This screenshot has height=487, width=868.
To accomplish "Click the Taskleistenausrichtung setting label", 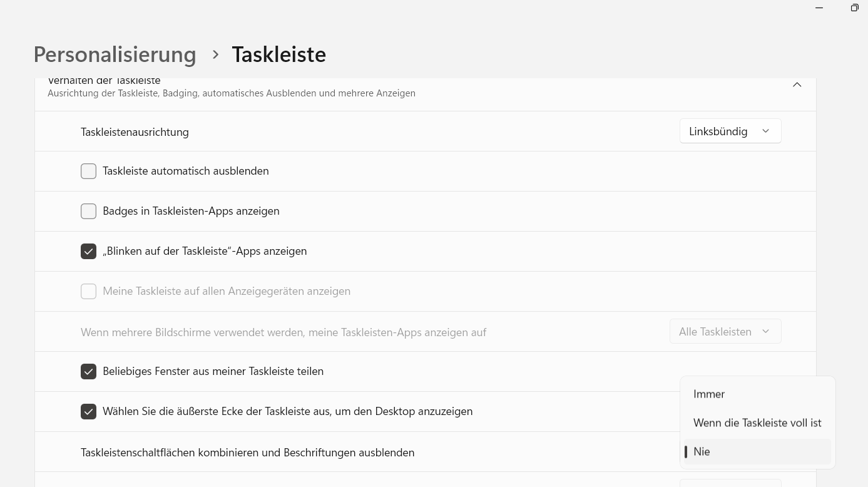I will (135, 132).
